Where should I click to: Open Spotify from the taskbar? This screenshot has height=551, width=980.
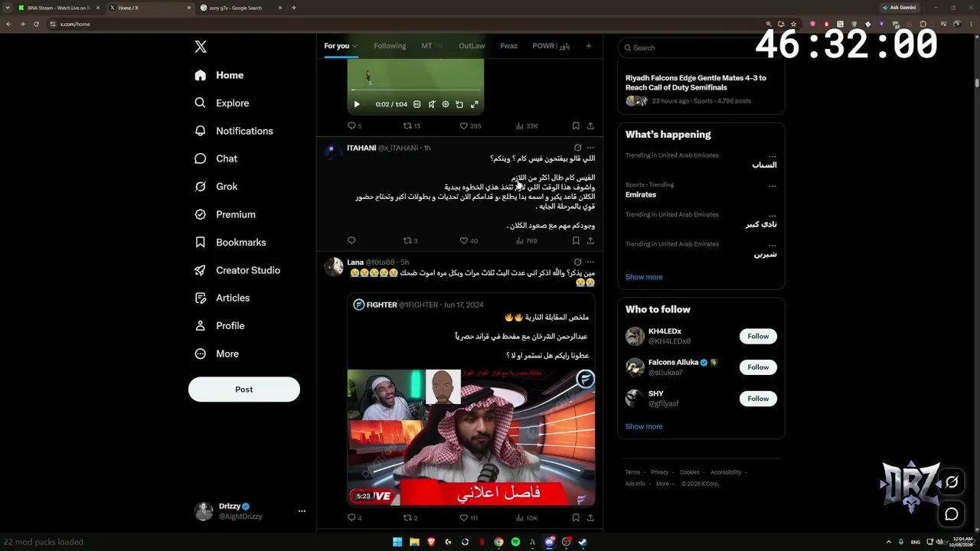tap(515, 542)
